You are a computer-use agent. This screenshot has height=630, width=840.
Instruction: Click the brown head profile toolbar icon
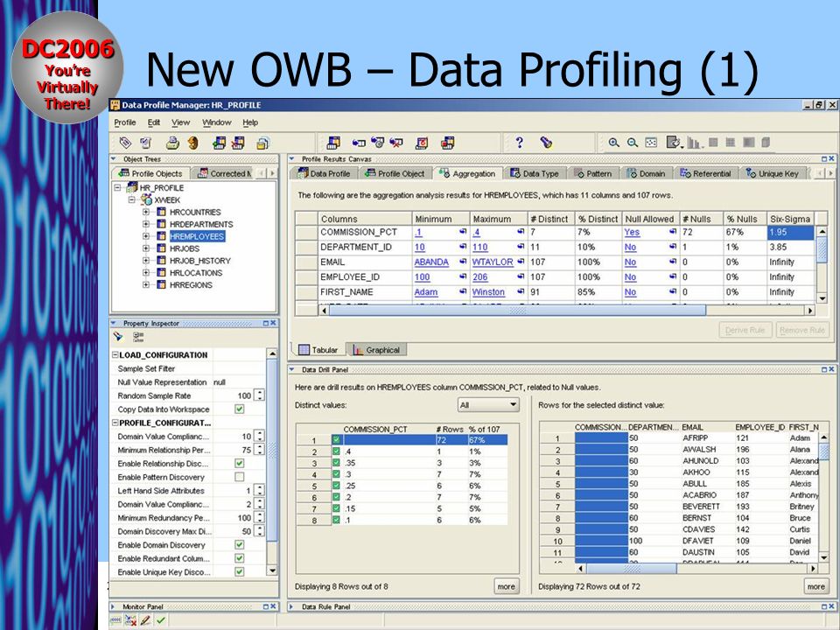(x=192, y=143)
